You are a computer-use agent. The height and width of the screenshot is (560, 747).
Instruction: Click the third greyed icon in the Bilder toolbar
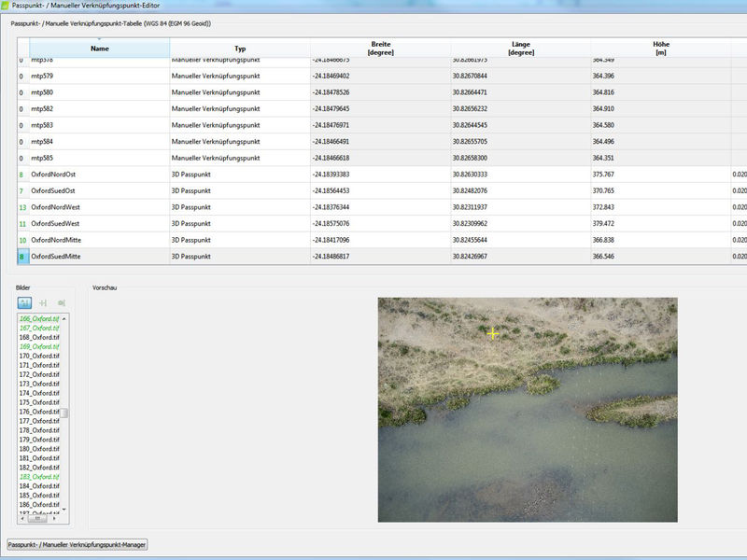[x=61, y=302]
